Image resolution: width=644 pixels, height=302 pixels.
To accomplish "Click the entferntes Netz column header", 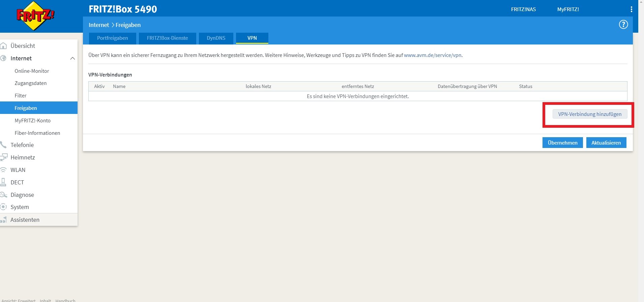I will [358, 86].
